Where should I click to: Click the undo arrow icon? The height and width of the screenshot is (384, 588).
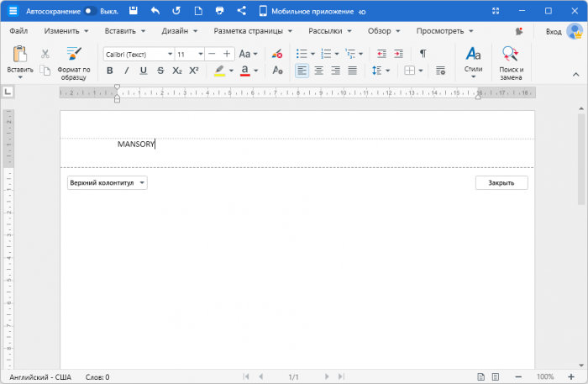click(155, 12)
